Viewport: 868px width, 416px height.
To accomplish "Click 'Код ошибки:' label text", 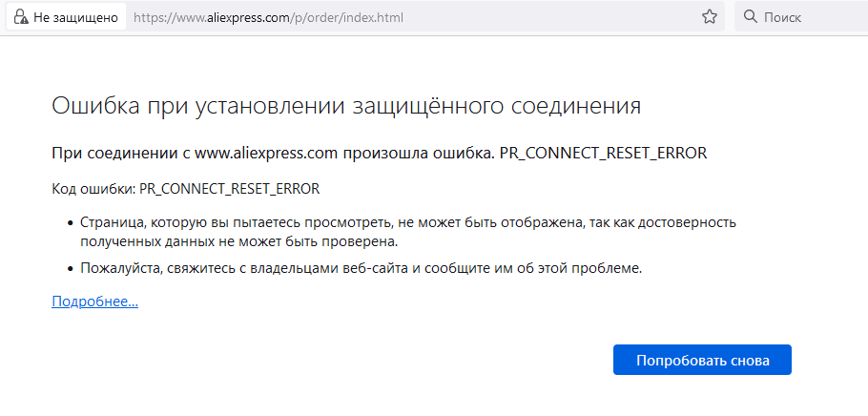I will click(93, 189).
